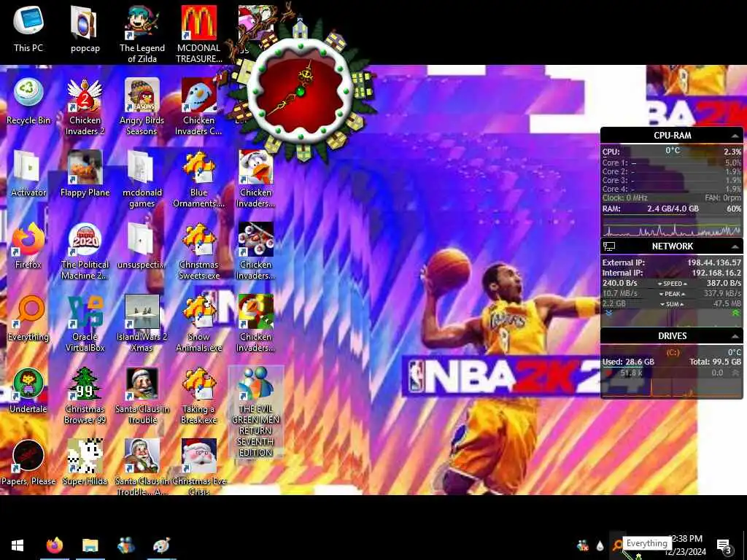The height and width of the screenshot is (560, 747).
Task: Select the Santa Claus in Trouble shortcut
Action: [x=142, y=395]
